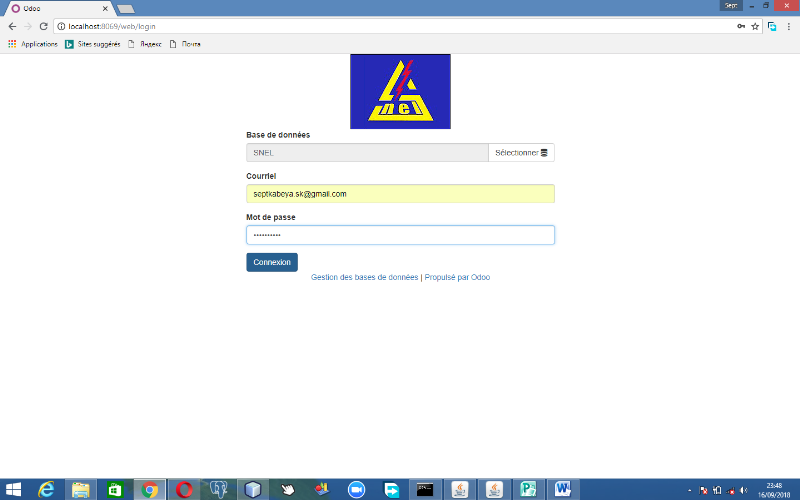This screenshot has height=500, width=800.
Task: Open Microsoft Publisher from taskbar
Action: (x=528, y=490)
